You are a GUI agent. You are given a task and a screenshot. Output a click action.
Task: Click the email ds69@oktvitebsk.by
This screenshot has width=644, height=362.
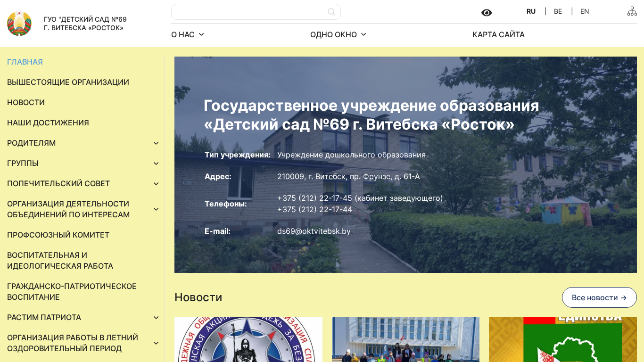[314, 231]
